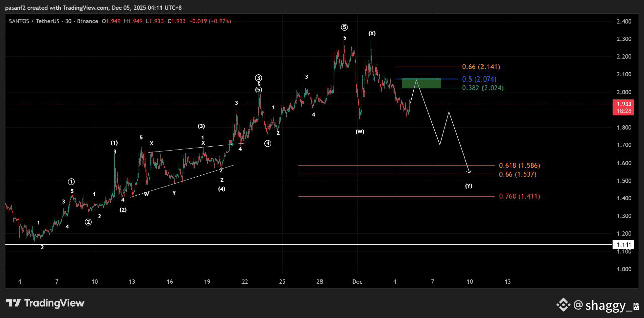The height and width of the screenshot is (318, 644).
Task: Click the close value C1.933
Action: tap(177, 21)
